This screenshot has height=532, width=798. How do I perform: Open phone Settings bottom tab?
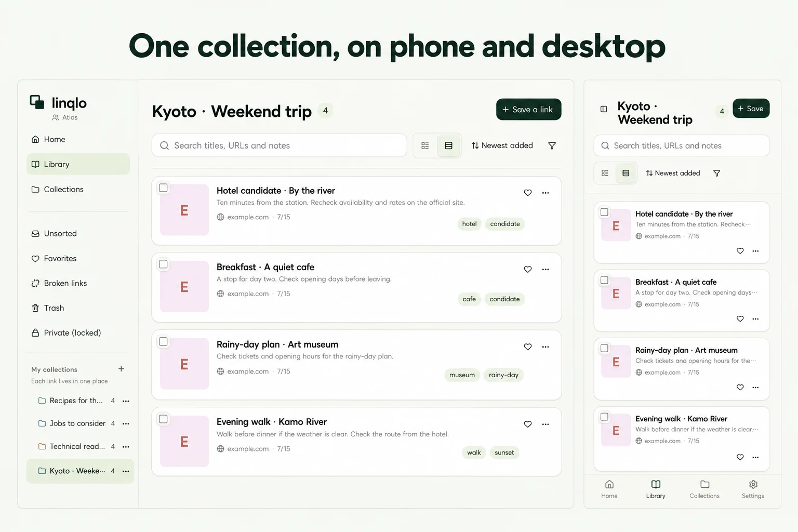pyautogui.click(x=753, y=489)
